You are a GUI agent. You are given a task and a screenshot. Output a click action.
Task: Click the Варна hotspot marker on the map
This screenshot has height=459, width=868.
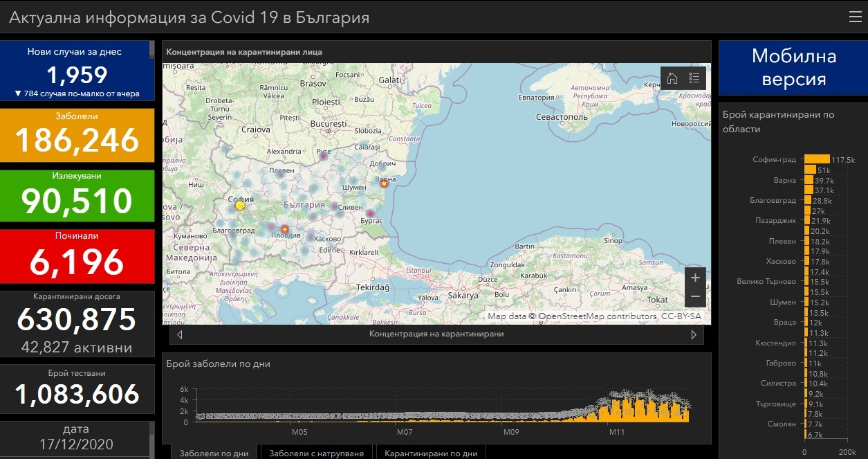[x=384, y=183]
